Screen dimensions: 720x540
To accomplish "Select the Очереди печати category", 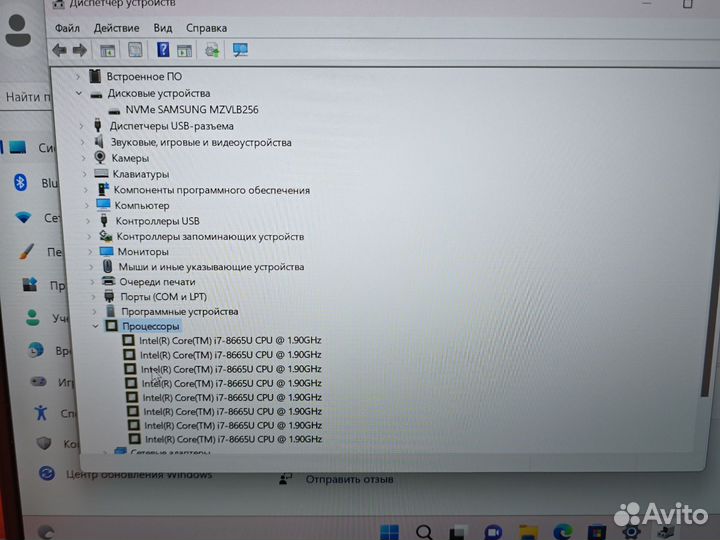I will tap(157, 281).
